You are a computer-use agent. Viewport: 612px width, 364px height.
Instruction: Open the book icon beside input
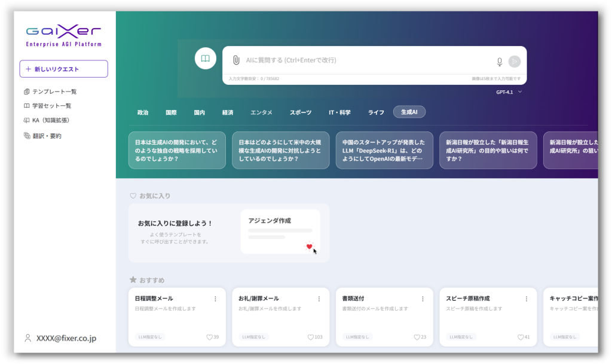pos(205,59)
